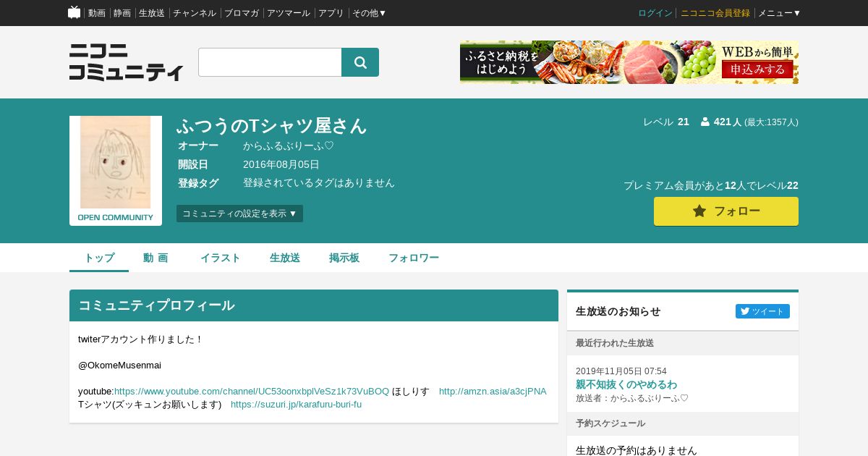Click 登録されているタグはありません text
Viewport: 868px width, 456px height.
(x=319, y=183)
